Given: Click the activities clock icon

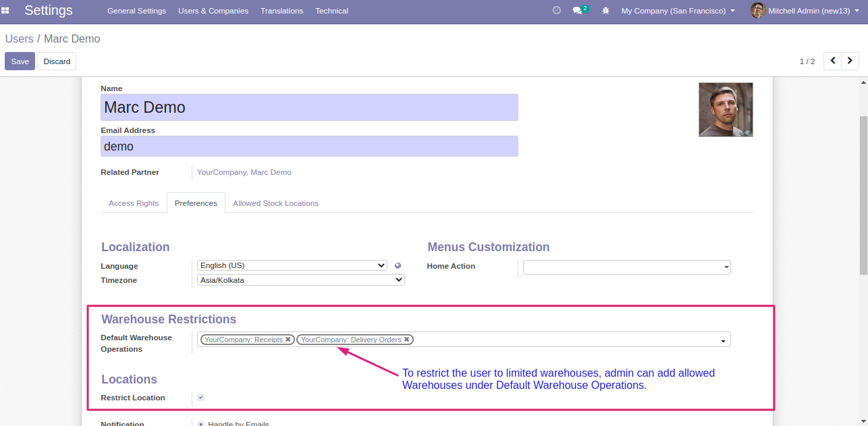Looking at the screenshot, I should coord(556,11).
